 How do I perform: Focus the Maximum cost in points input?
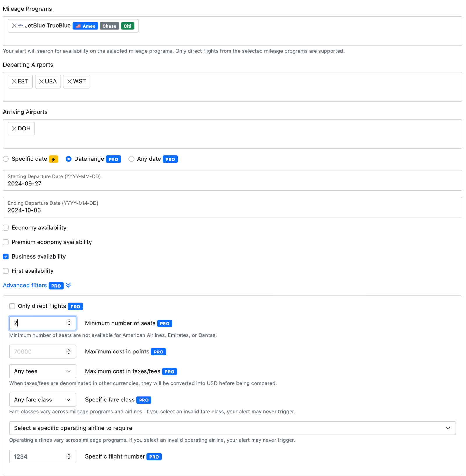(38, 352)
